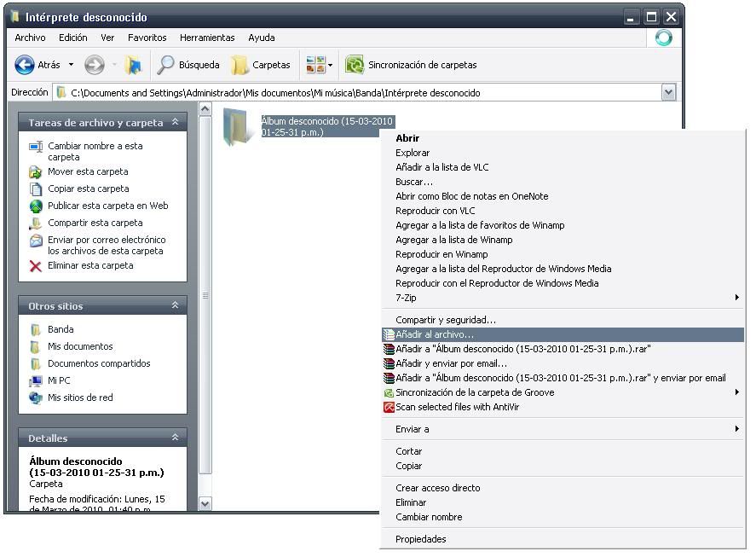Click the red Eliminar esta carpeta icon
Viewport: 756px width, 557px height.
36,266
